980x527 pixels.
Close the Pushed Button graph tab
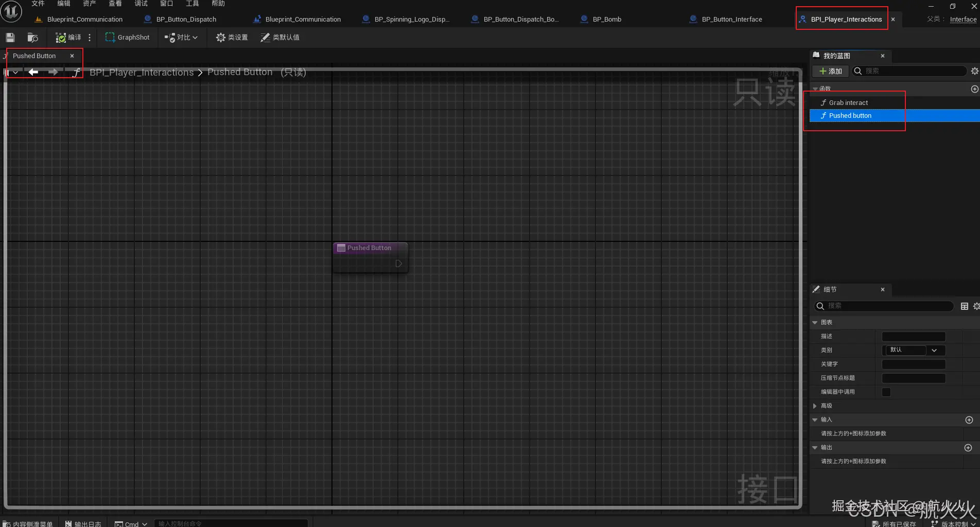tap(72, 56)
